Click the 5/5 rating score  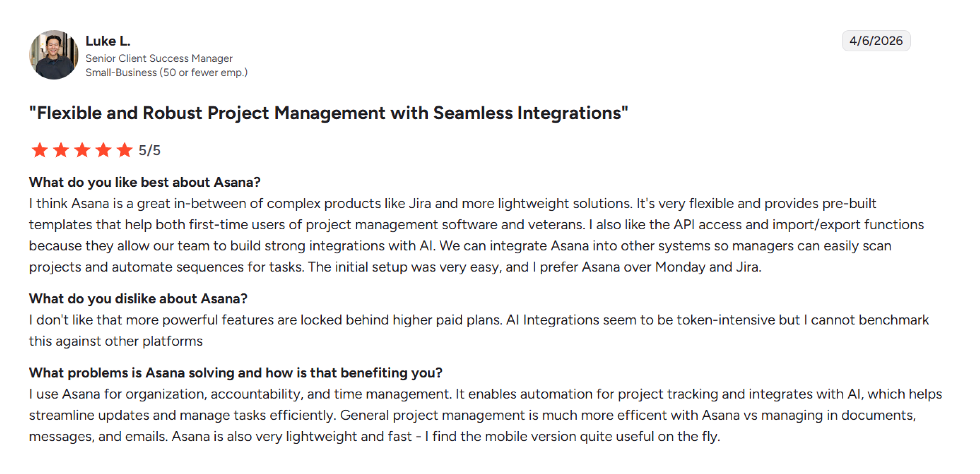150,150
